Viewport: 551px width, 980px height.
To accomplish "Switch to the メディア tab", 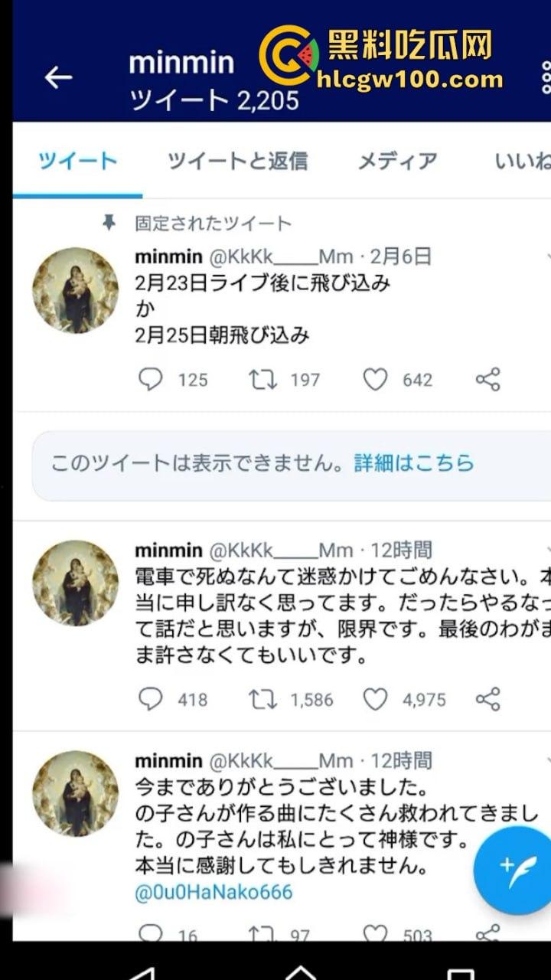I will 396,160.
